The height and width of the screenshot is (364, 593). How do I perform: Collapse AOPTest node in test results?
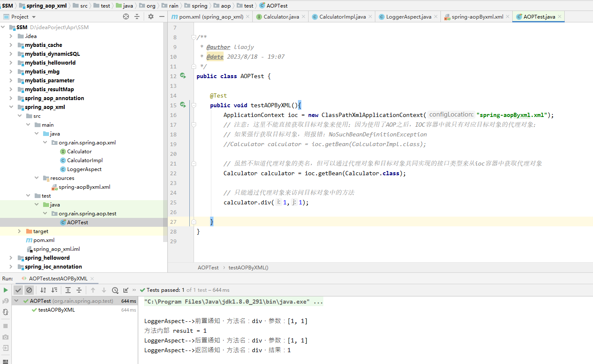(x=16, y=301)
